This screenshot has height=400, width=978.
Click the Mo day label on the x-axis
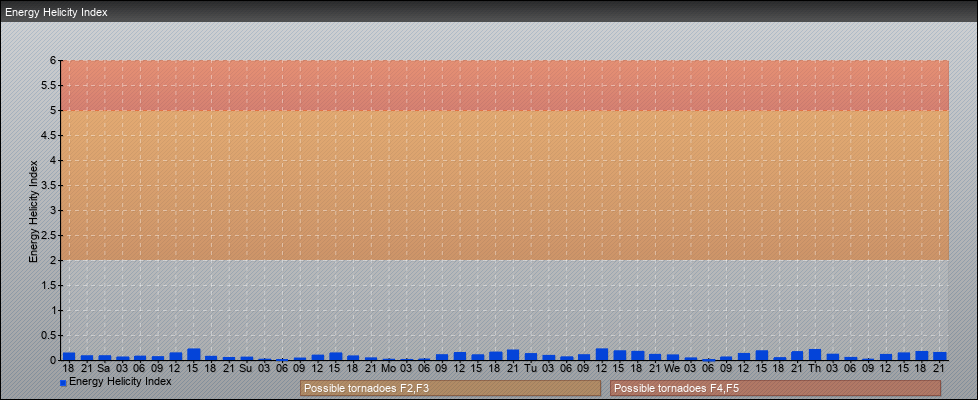[388, 368]
